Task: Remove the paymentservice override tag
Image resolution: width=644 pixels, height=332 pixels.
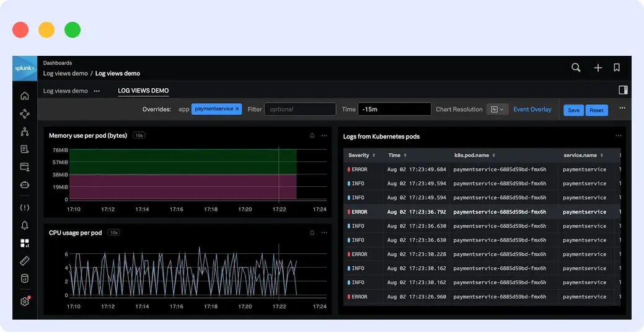Action: point(237,109)
